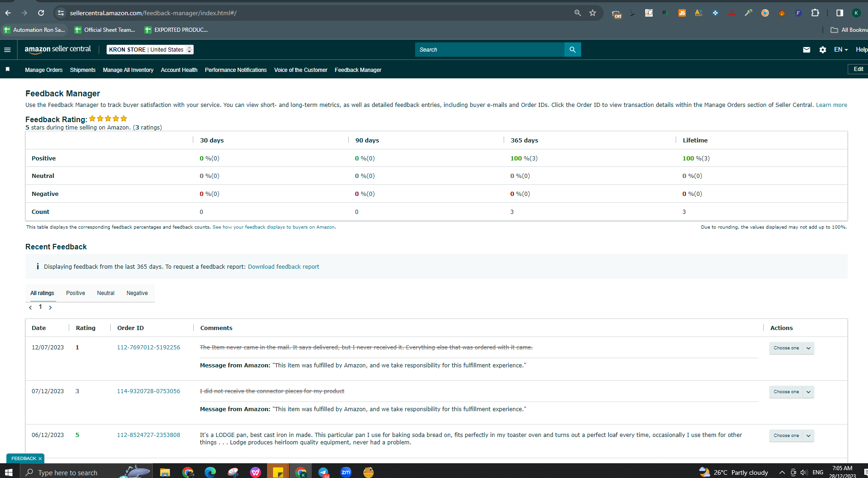868x478 pixels.
Task: Go to next feedback page arrow
Action: coord(50,307)
